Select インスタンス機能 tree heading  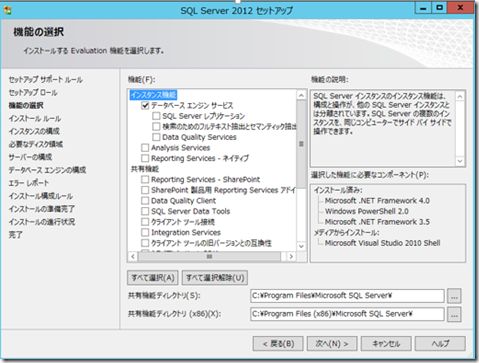point(153,95)
